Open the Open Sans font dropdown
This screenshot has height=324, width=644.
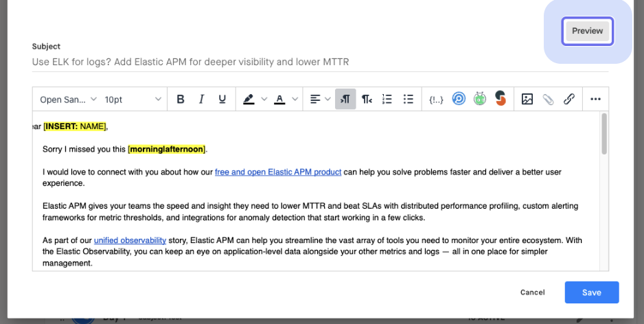click(x=68, y=100)
